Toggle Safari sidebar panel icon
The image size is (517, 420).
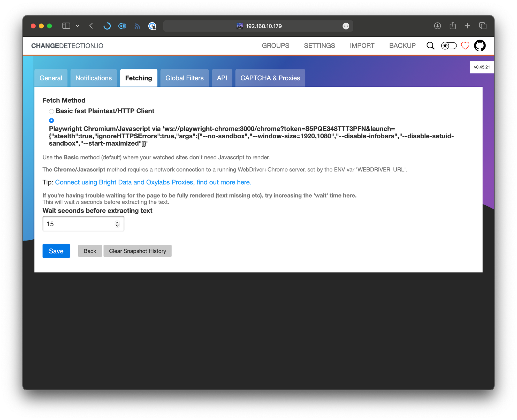tap(66, 26)
